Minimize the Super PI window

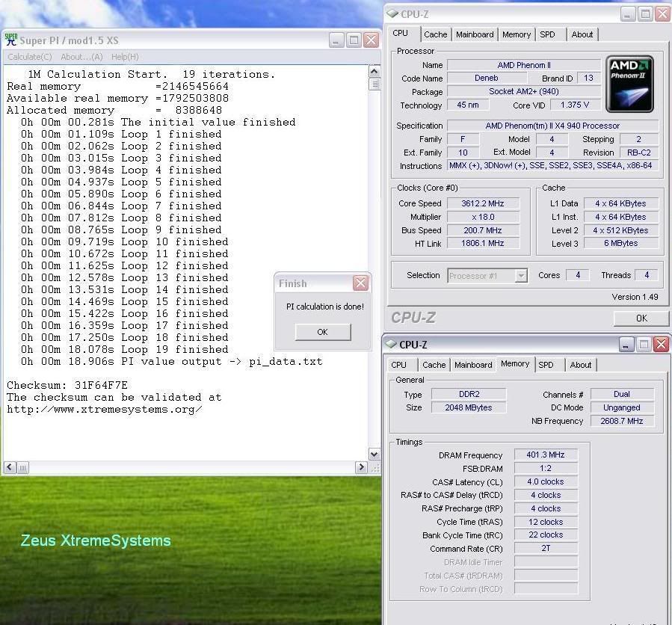(x=336, y=40)
